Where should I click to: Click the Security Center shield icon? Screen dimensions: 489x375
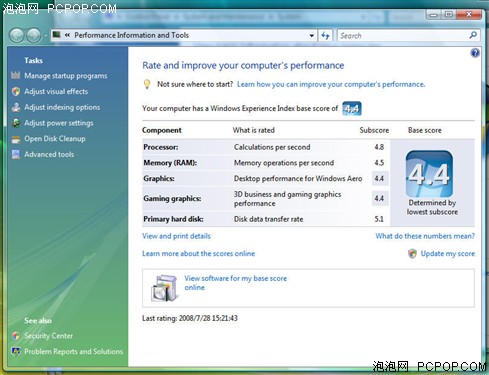click(16, 336)
